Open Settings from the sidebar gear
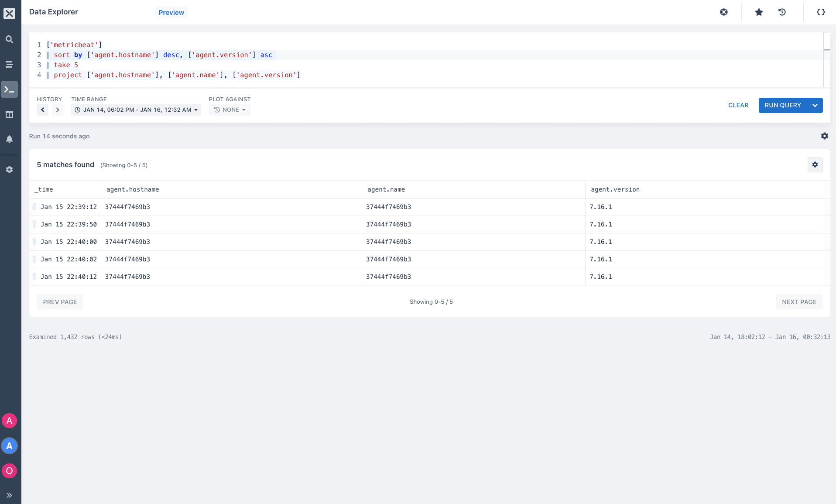Viewport: 836px width, 504px height. click(x=9, y=170)
